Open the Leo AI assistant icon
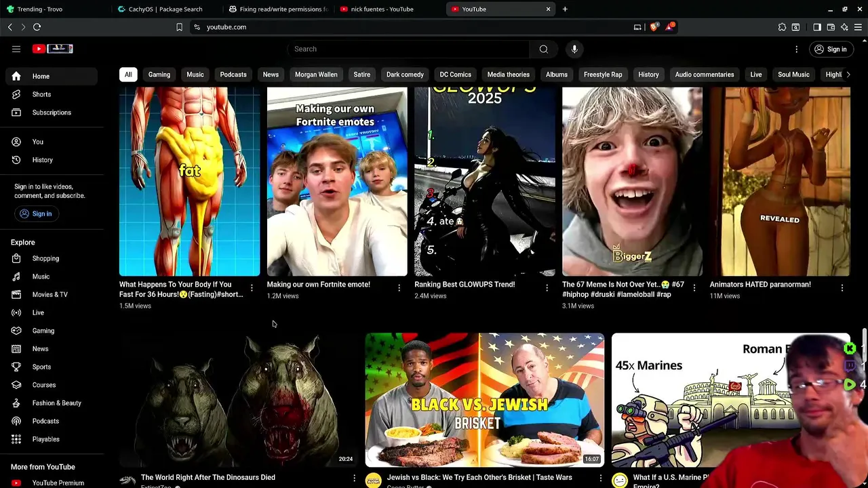The image size is (868, 488). tap(844, 27)
